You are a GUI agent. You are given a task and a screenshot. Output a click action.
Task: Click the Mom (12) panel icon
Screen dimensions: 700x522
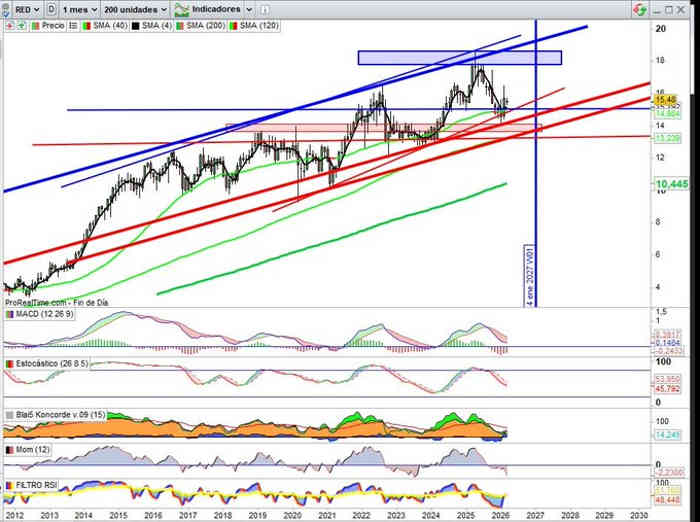click(x=9, y=451)
